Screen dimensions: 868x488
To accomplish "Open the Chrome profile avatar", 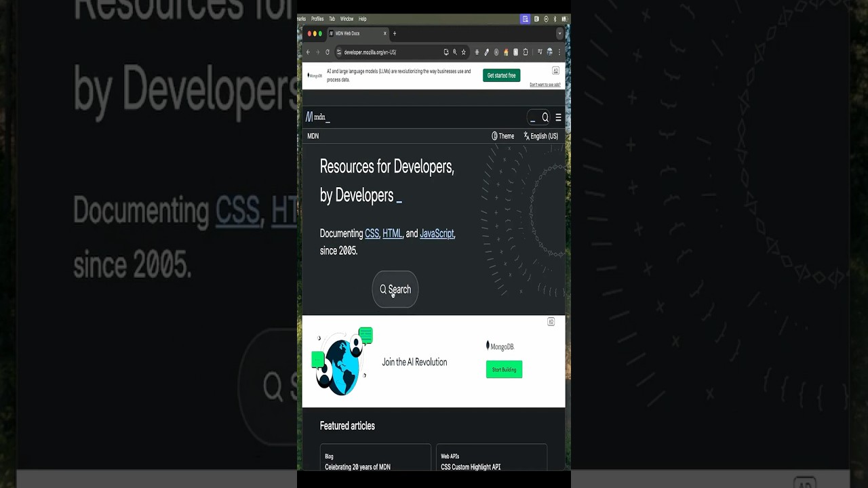I will coord(549,52).
